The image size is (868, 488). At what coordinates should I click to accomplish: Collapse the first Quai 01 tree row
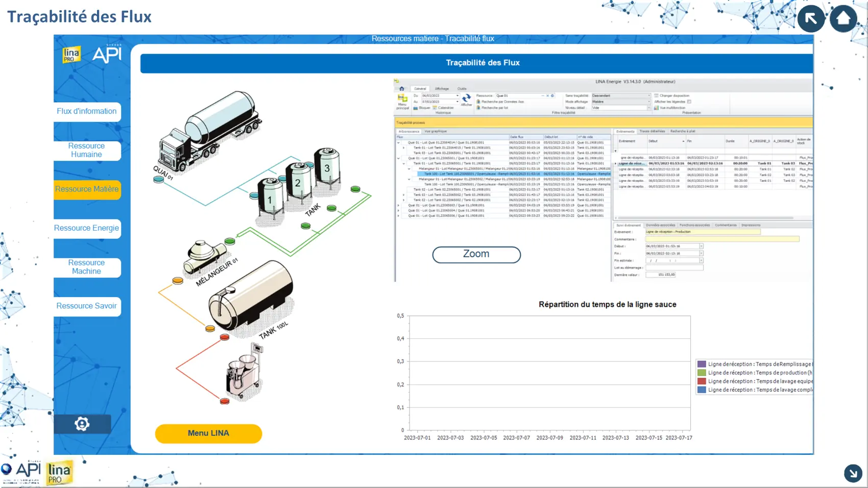coord(399,142)
